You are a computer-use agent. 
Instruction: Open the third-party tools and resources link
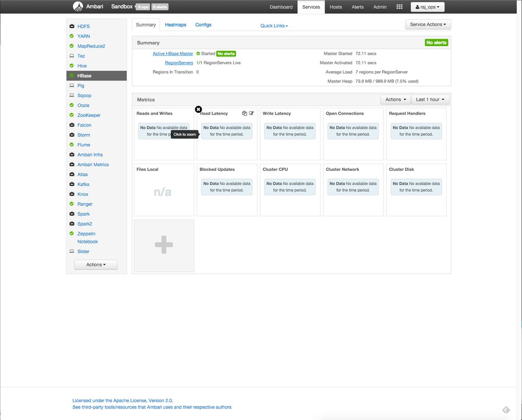point(152,407)
